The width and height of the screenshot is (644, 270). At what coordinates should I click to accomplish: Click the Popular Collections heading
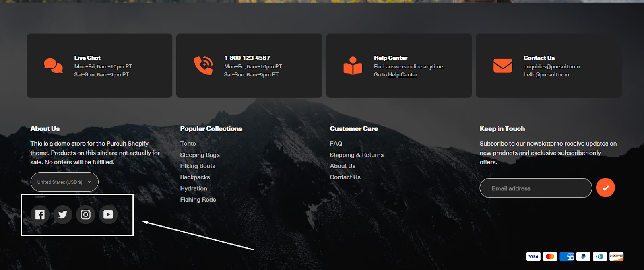(x=211, y=129)
